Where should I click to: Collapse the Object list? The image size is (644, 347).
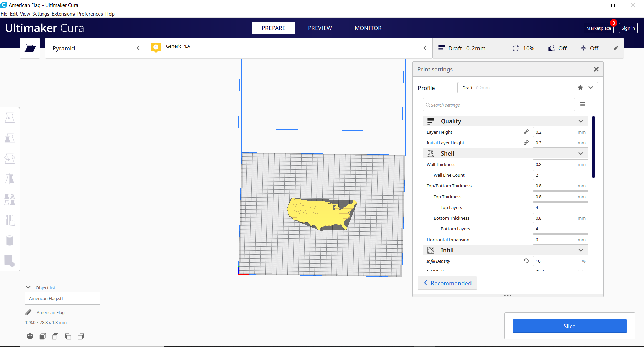[x=28, y=287]
